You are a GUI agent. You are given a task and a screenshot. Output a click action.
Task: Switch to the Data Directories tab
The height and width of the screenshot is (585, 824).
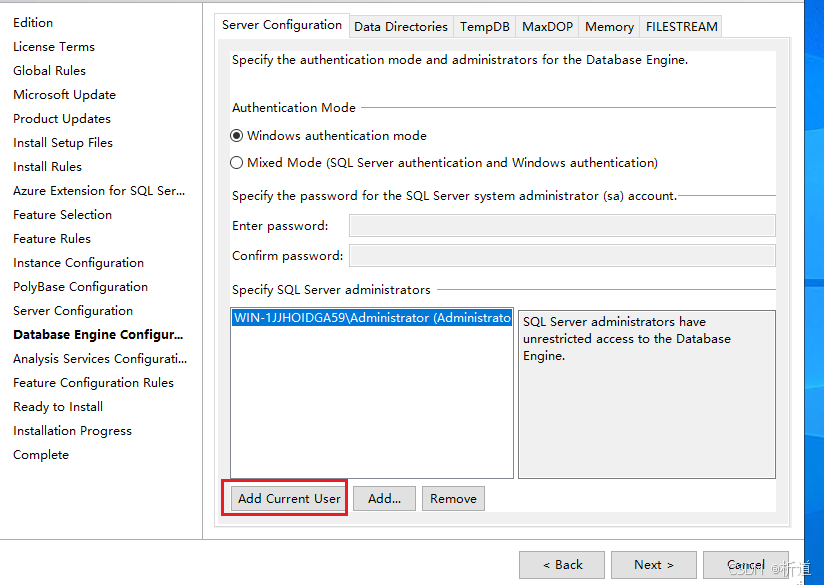[400, 27]
